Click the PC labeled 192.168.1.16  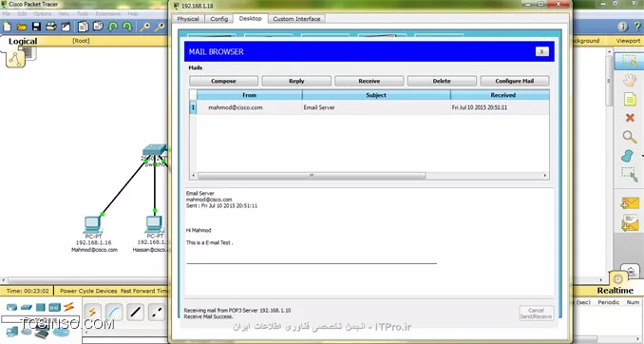click(93, 224)
